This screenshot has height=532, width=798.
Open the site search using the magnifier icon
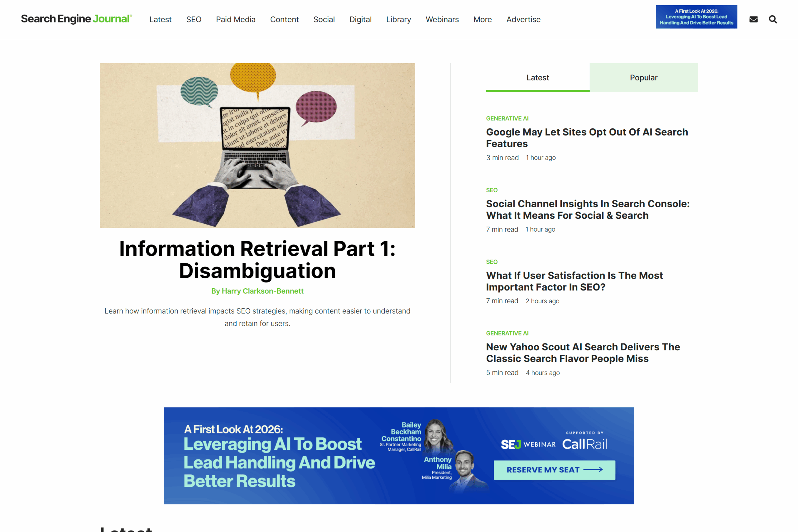click(773, 19)
